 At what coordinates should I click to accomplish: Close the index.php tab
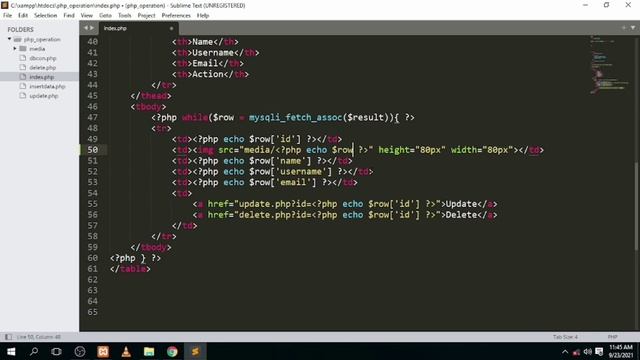pyautogui.click(x=171, y=28)
